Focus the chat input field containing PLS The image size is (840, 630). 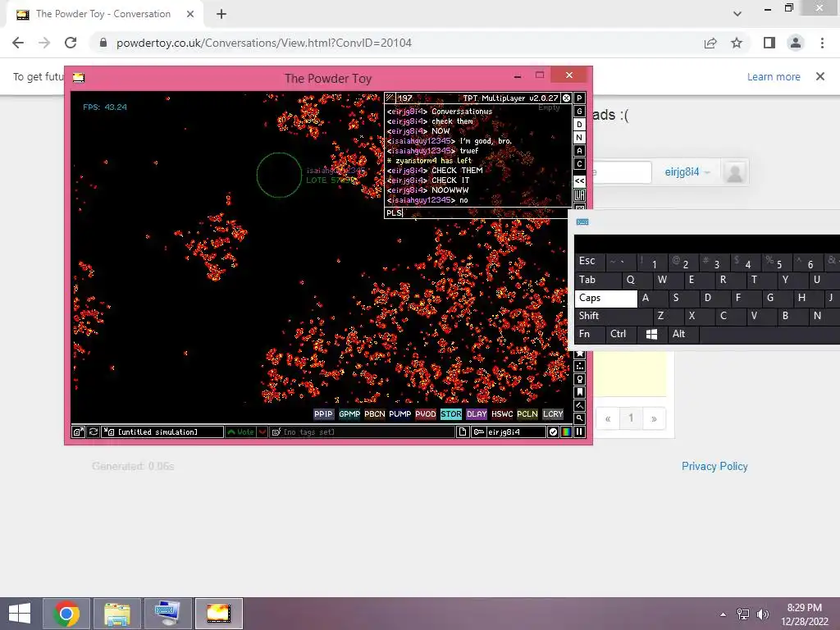[478, 212]
